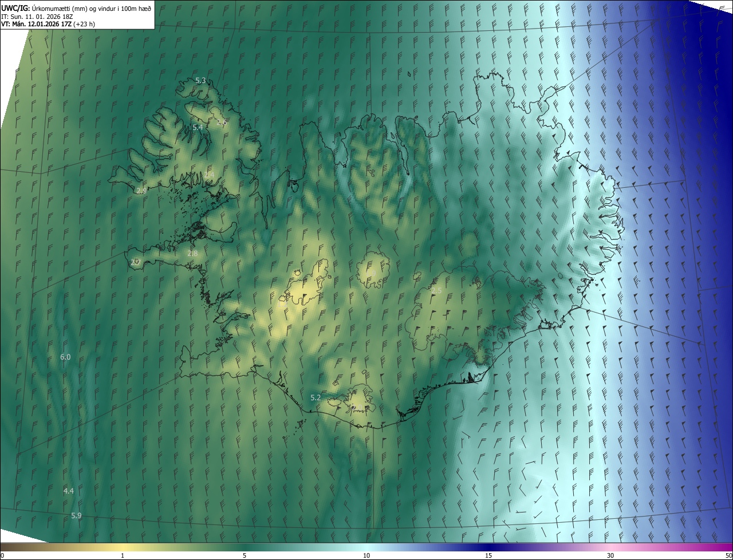
Task: Click the 2.4 value label on the map
Action: (210, 175)
